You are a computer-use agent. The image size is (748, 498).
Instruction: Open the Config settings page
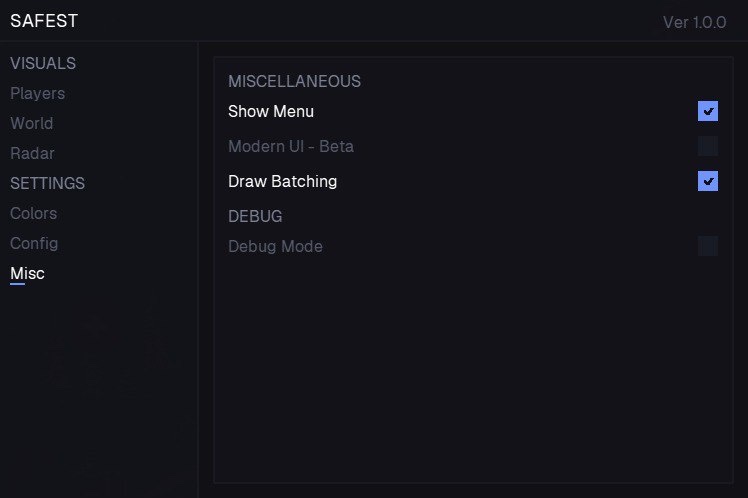click(34, 243)
